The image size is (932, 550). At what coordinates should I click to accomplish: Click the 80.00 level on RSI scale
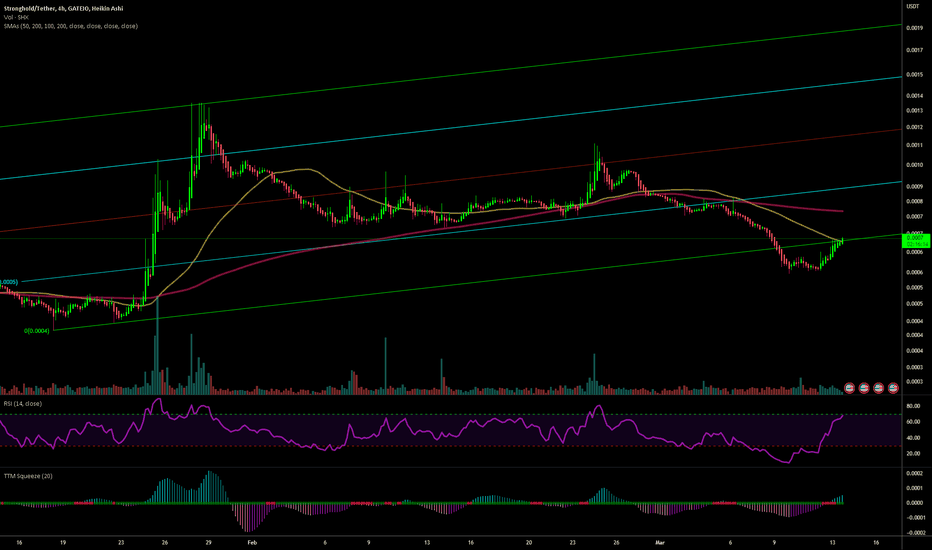(x=913, y=406)
